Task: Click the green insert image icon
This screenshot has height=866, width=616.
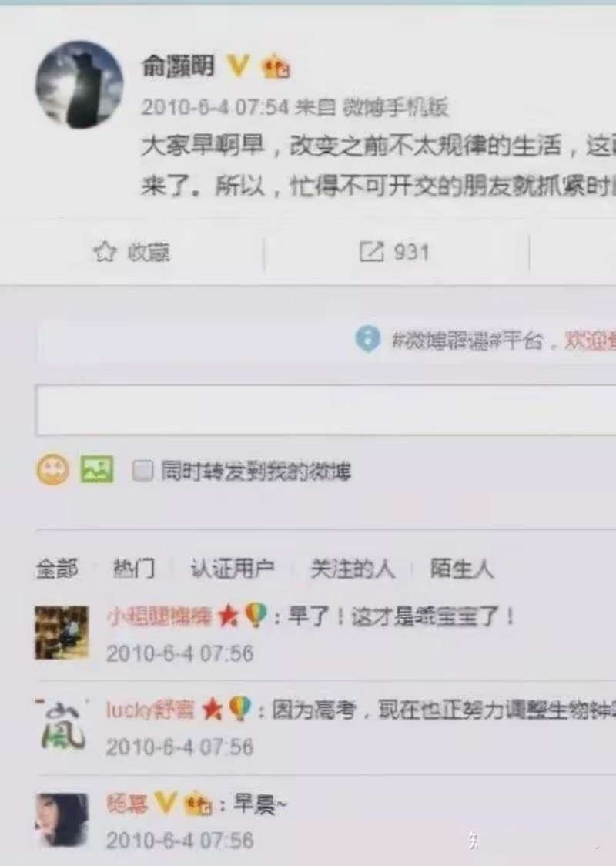Action: 97,469
